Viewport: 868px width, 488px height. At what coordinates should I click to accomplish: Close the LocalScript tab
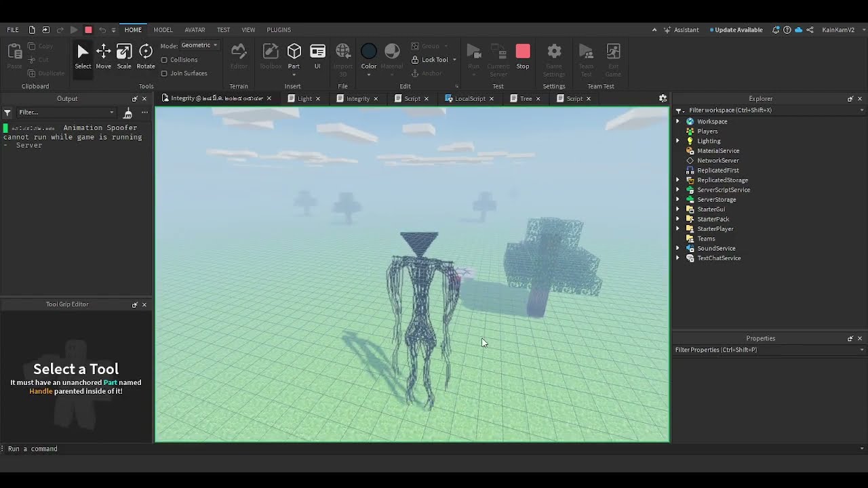point(492,99)
